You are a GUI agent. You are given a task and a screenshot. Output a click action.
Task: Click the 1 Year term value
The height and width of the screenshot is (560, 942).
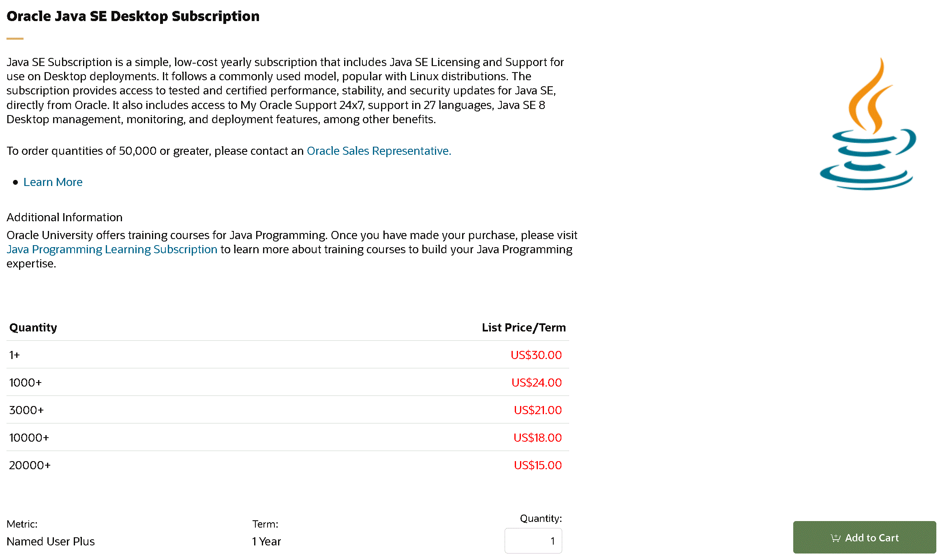(x=266, y=541)
